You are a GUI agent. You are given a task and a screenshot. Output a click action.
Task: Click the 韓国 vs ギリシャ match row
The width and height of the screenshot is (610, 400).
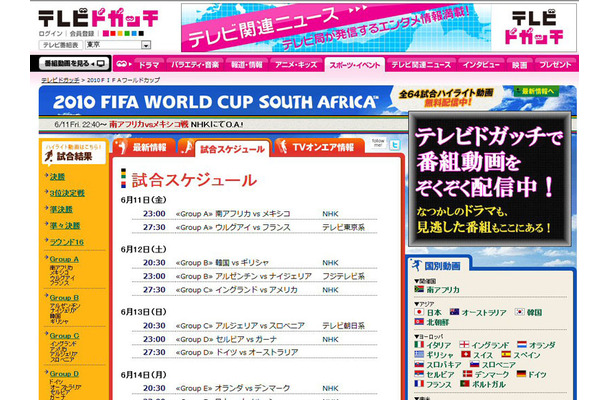[x=254, y=263]
